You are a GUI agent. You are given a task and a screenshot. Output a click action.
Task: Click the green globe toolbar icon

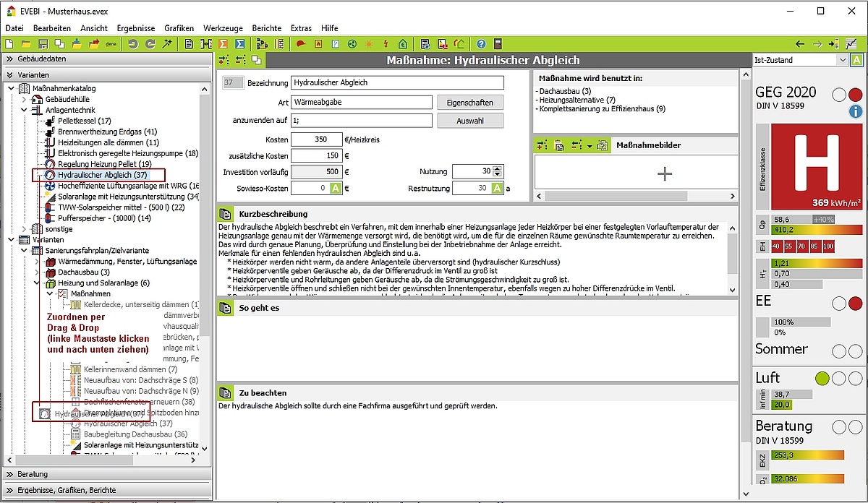(x=352, y=44)
